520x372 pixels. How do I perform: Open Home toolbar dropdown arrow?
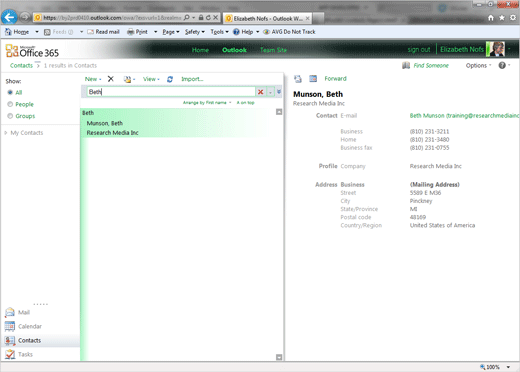pyautogui.click(x=37, y=32)
